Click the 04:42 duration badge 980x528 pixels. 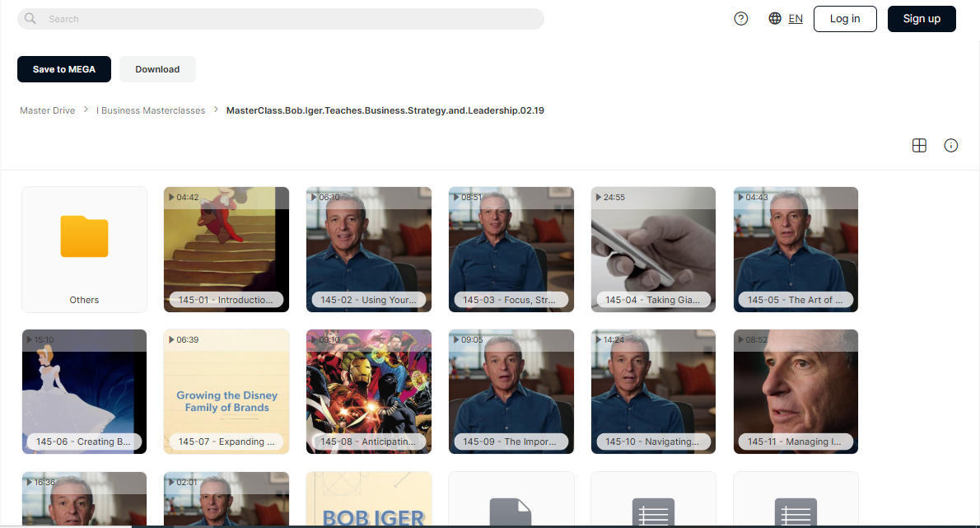tap(183, 198)
